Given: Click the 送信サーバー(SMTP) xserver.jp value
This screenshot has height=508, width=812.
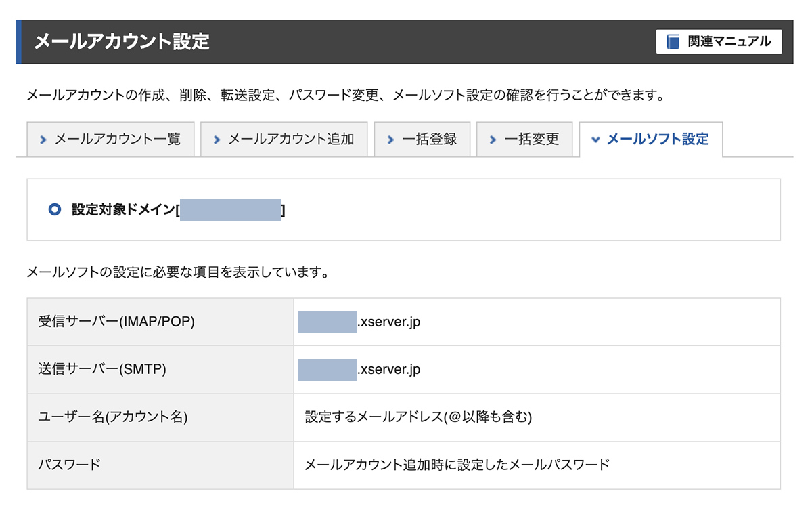Looking at the screenshot, I should tap(359, 370).
